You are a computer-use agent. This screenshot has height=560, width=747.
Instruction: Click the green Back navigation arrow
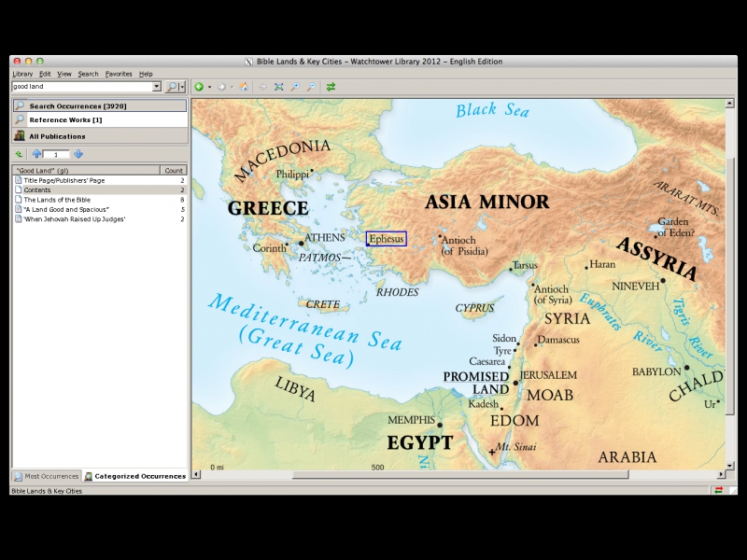(198, 87)
